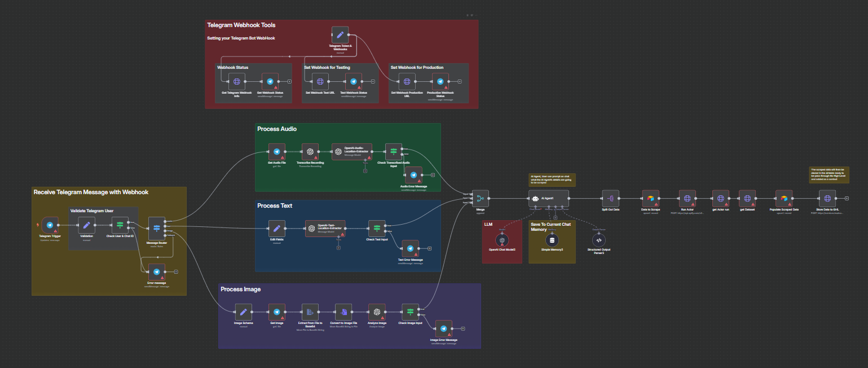Add a tool to OpenAI-Audio-Location-Extractor

click(x=365, y=171)
